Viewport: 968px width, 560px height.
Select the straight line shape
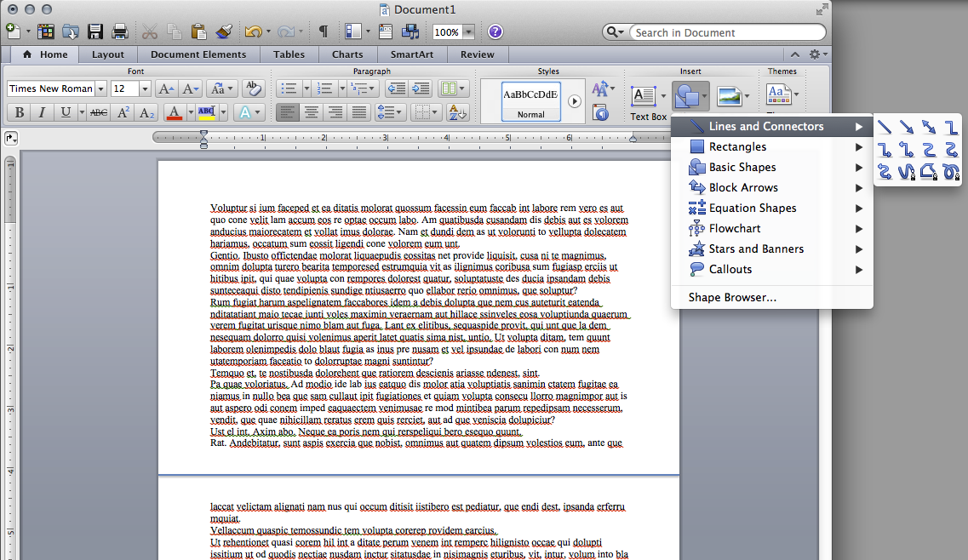tap(885, 128)
